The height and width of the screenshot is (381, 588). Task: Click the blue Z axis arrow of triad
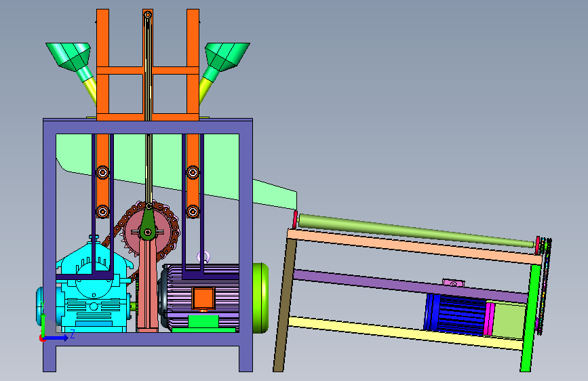pyautogui.click(x=57, y=338)
